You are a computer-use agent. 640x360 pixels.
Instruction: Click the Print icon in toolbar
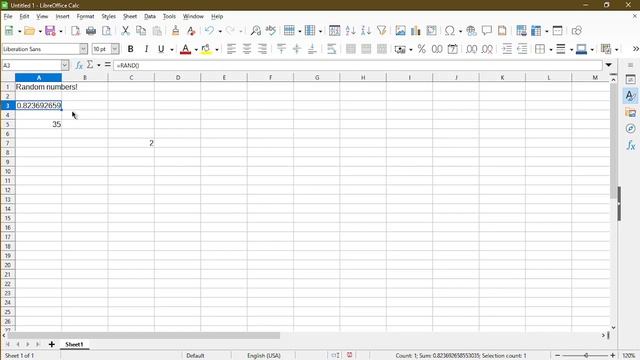click(91, 31)
